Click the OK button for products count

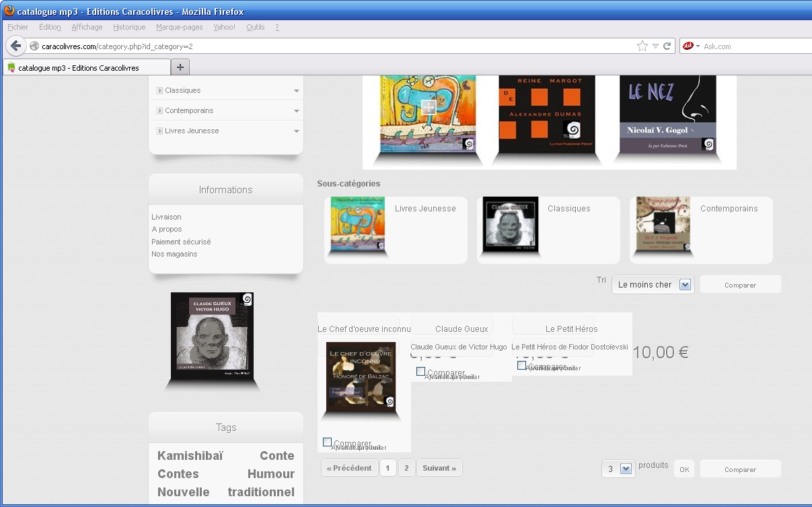click(684, 469)
